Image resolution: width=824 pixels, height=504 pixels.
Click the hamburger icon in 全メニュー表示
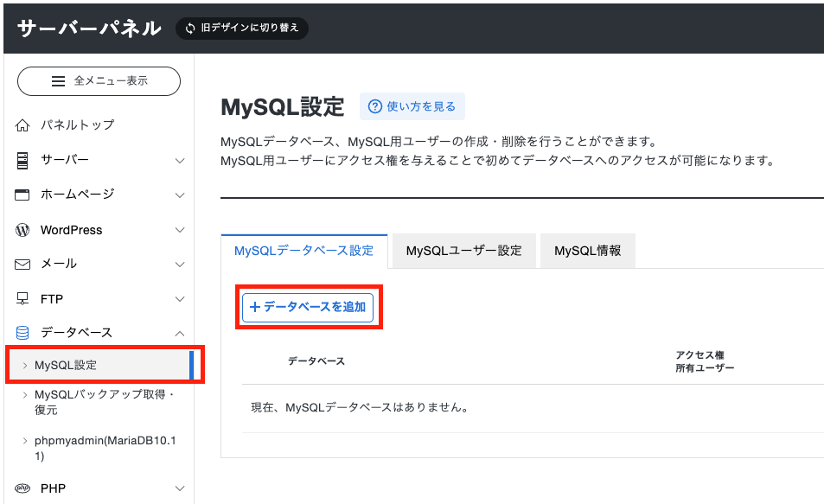coord(58,81)
